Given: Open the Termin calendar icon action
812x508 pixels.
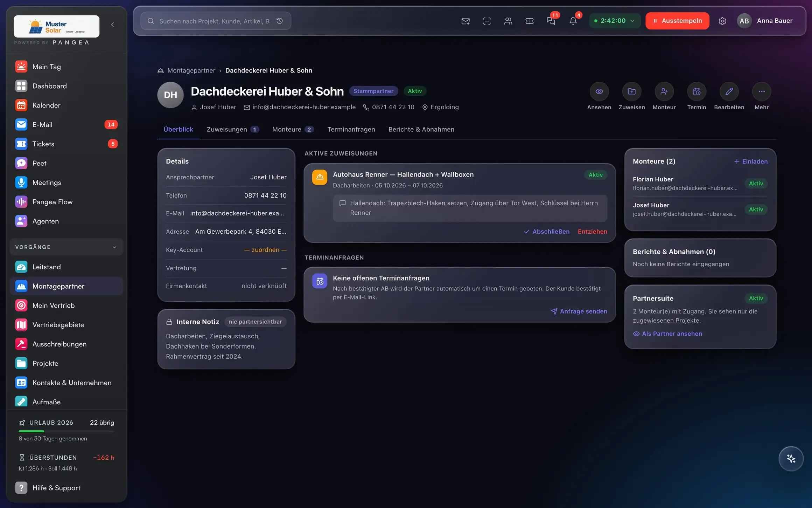Looking at the screenshot, I should (x=696, y=91).
